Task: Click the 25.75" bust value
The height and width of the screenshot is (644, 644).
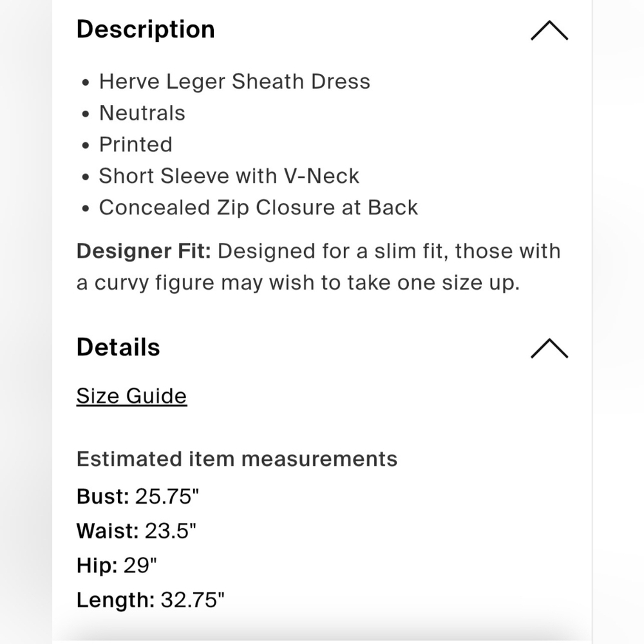Action: [167, 496]
